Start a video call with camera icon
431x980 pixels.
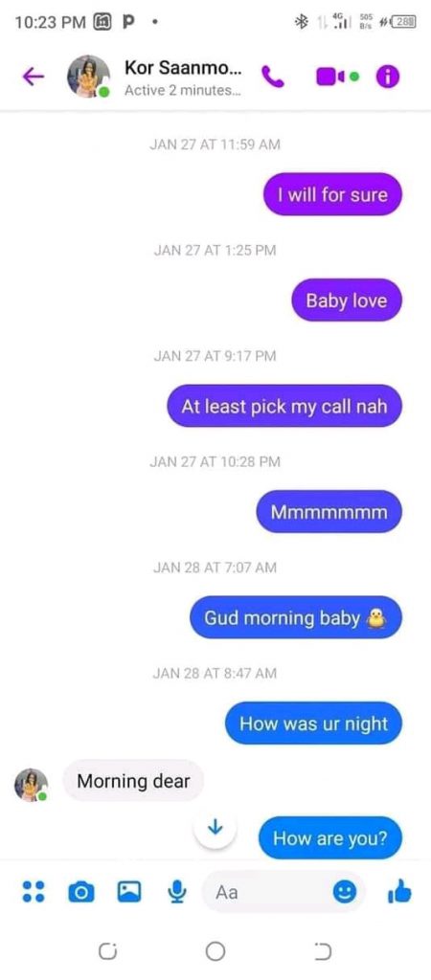[x=330, y=77]
